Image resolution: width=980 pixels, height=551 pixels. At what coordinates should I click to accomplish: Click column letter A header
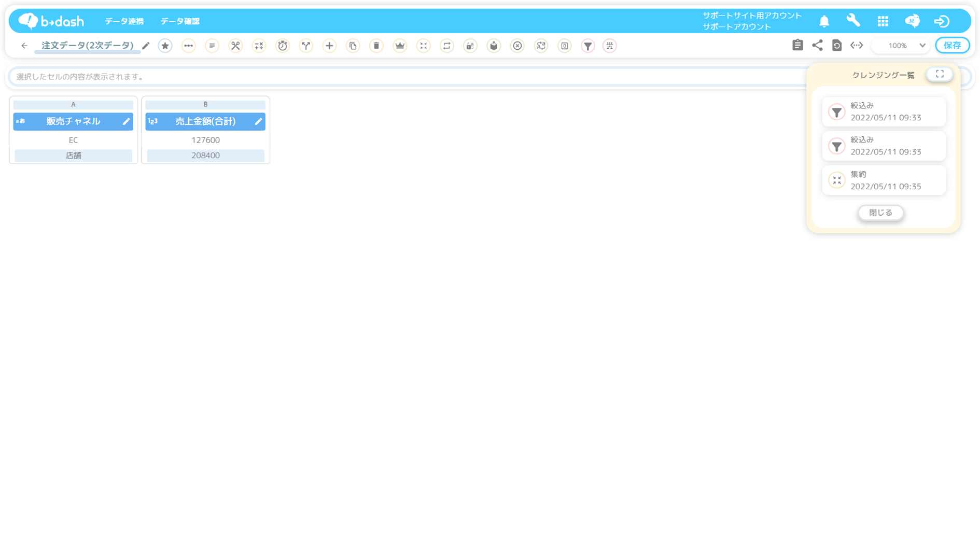(x=73, y=105)
